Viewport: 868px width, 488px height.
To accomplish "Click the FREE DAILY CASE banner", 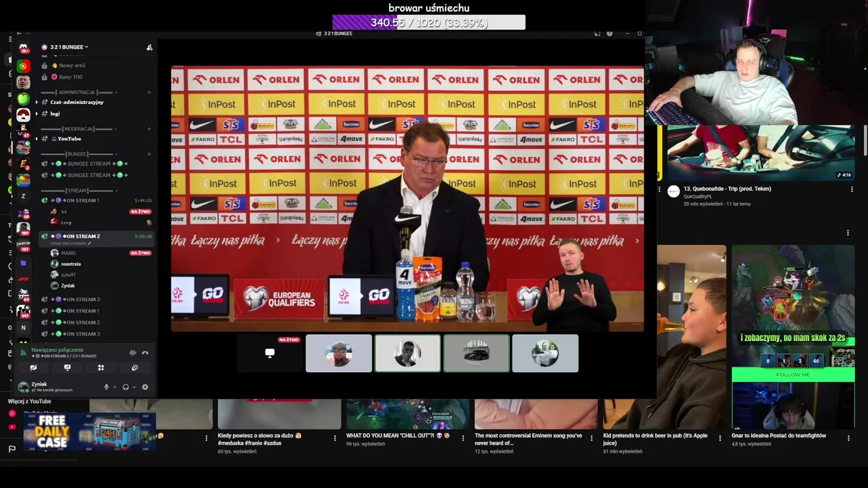I will click(x=90, y=431).
